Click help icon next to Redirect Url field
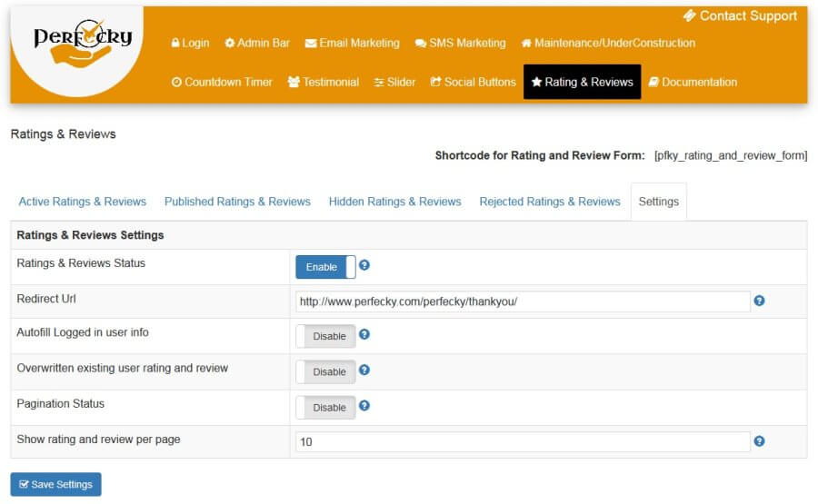This screenshot has width=818, height=504. pyautogui.click(x=759, y=301)
